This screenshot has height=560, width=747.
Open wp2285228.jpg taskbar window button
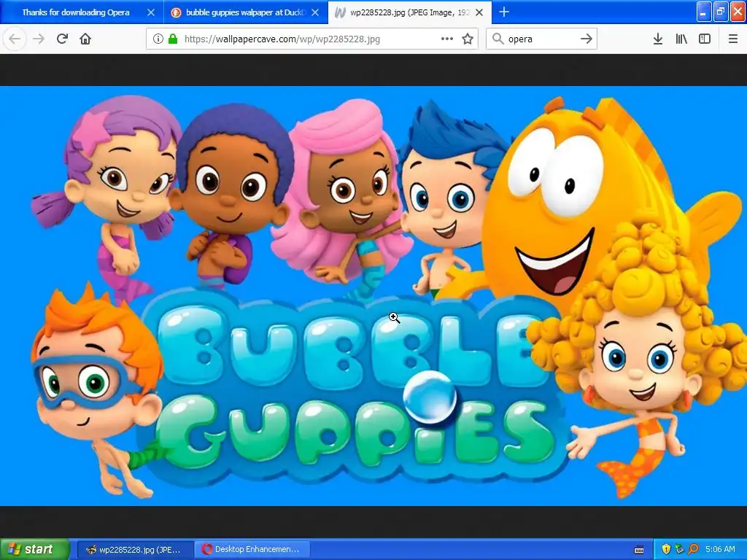click(x=135, y=550)
